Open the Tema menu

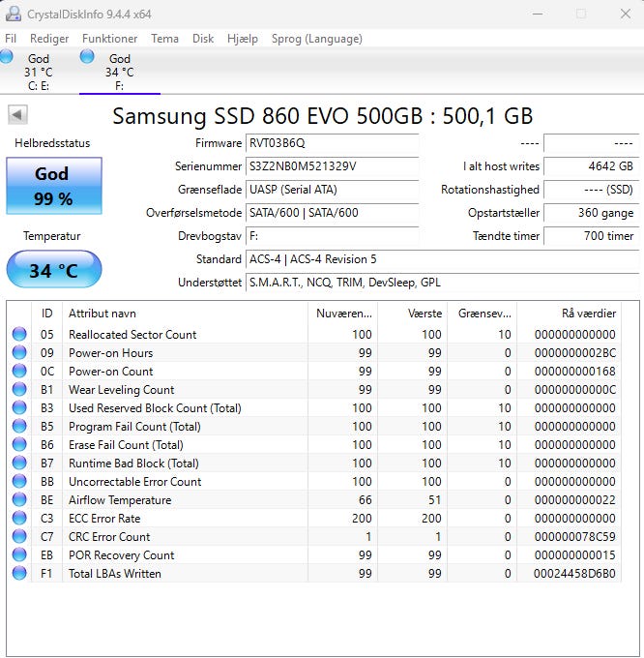tap(164, 39)
